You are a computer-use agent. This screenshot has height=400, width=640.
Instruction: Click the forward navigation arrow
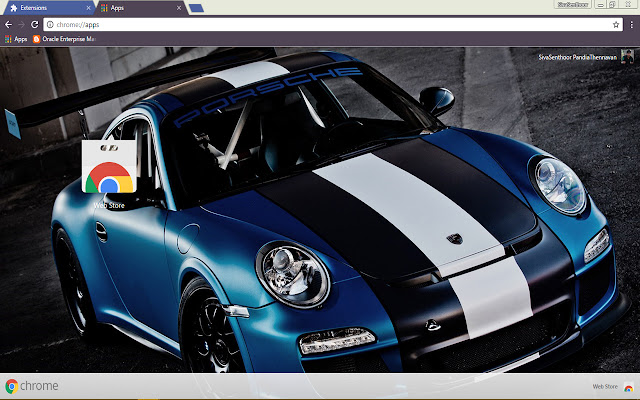(x=22, y=24)
